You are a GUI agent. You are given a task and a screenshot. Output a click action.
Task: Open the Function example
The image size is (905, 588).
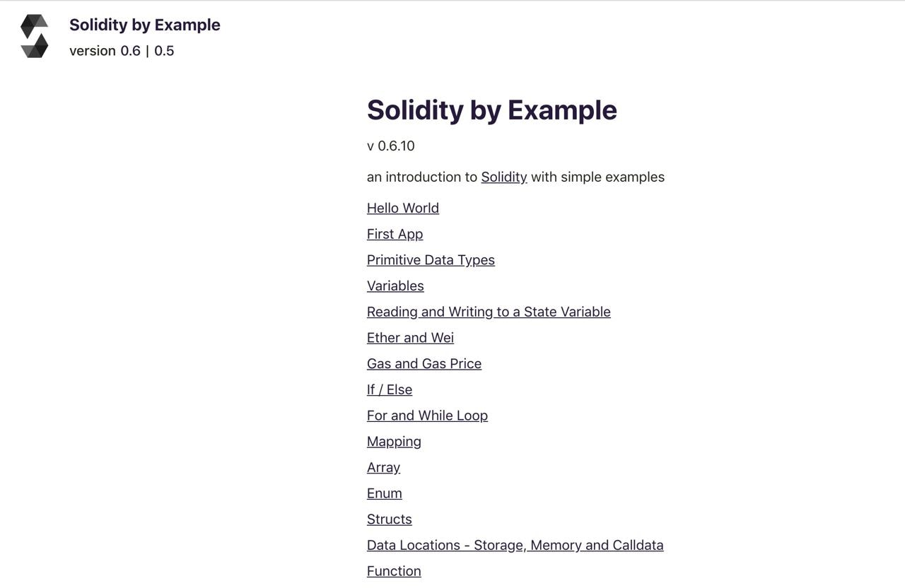tap(394, 570)
